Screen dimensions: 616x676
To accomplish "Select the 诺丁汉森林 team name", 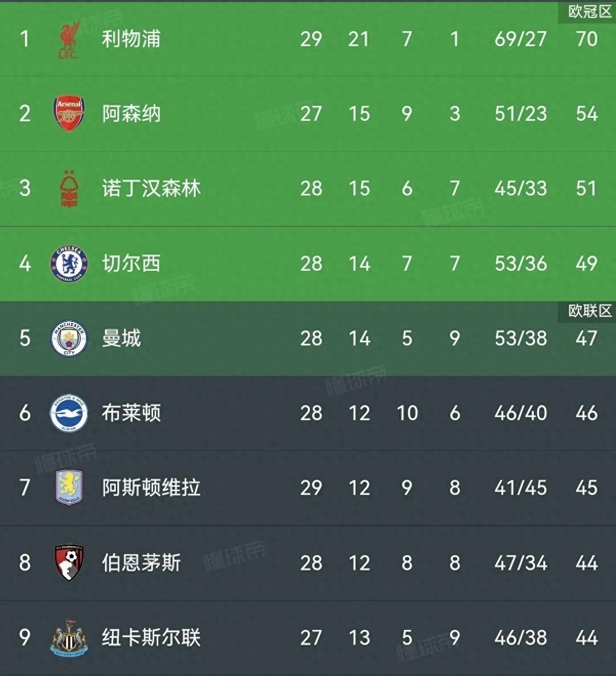I will pos(151,188).
